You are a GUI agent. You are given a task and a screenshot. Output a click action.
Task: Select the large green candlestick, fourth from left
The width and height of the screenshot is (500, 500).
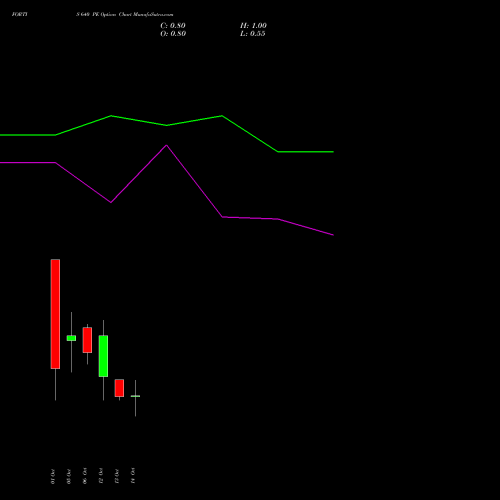coord(103,356)
